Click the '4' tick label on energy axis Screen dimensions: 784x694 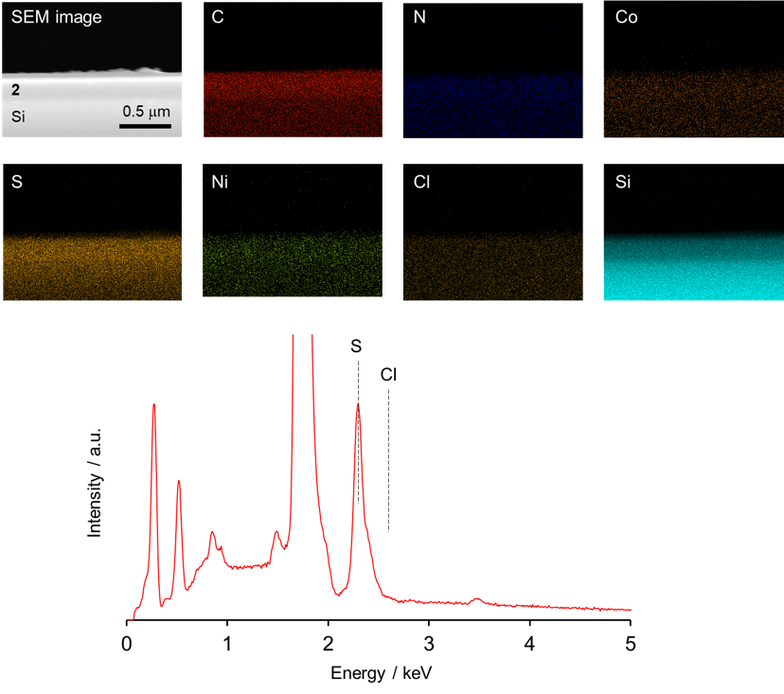[x=529, y=644]
